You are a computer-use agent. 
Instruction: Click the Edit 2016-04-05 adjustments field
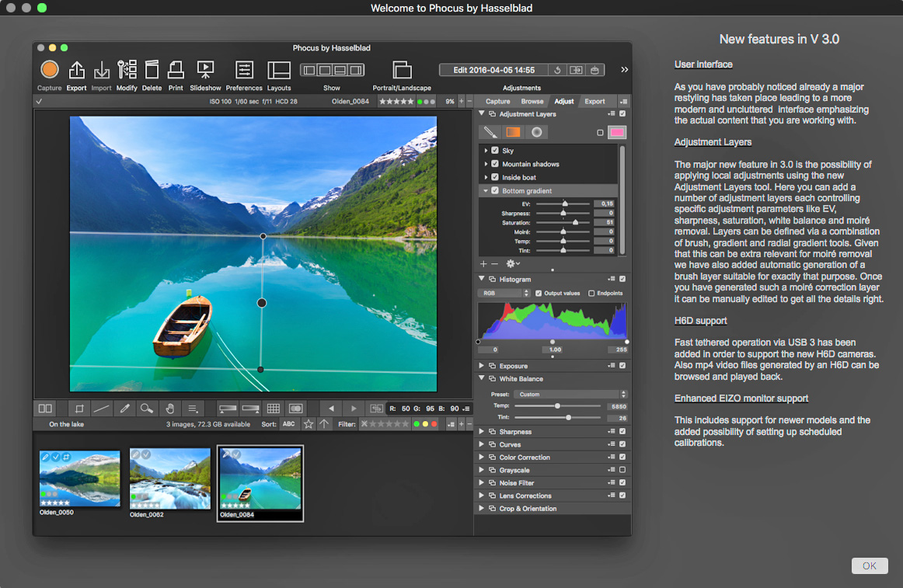tap(493, 70)
